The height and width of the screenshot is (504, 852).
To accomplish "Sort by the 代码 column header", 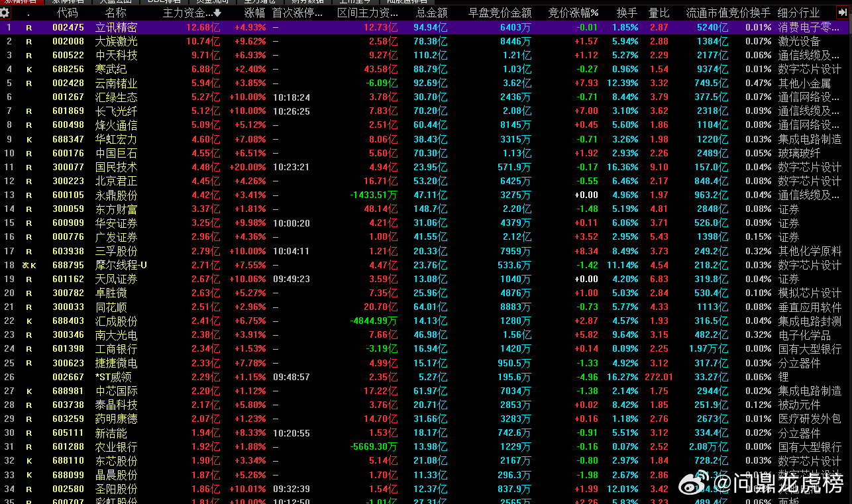I will tap(67, 13).
